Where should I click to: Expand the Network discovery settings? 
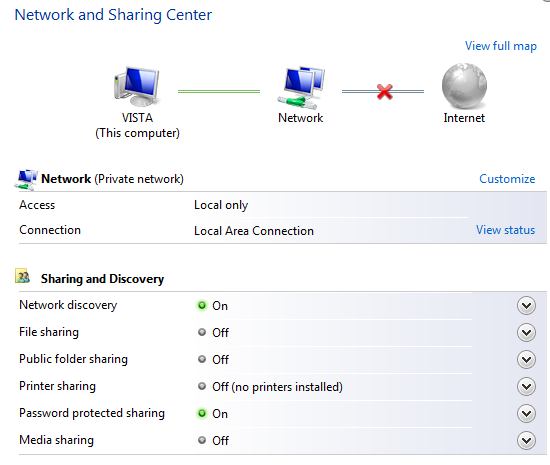(x=526, y=305)
